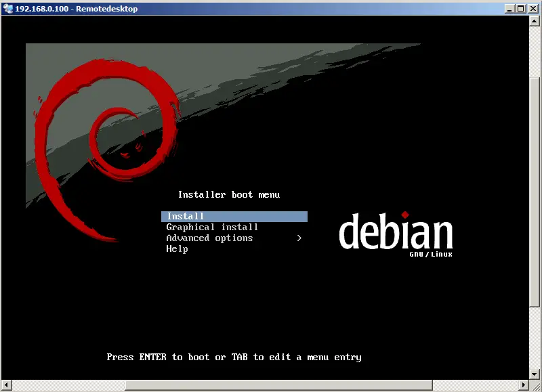Click the '192.168.0.100 - Remotedesktop' title text
Viewport: 542px width, 392px height.
click(77, 9)
